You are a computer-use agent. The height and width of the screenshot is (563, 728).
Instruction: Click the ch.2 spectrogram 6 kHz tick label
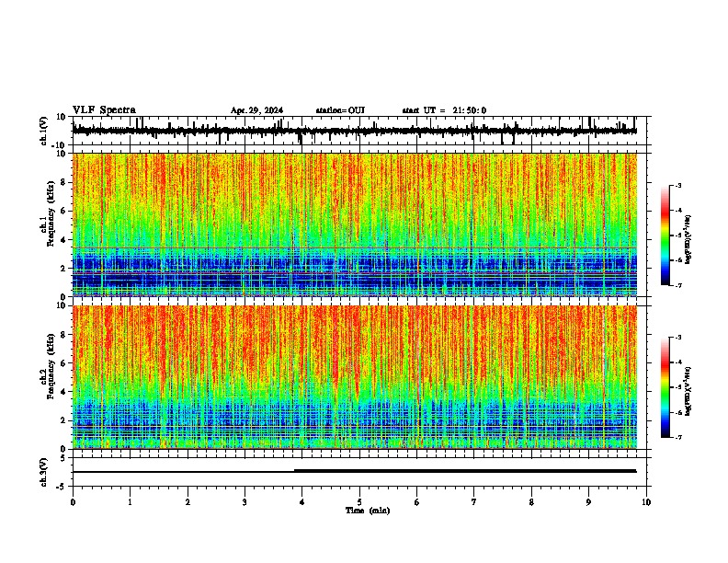click(x=63, y=363)
